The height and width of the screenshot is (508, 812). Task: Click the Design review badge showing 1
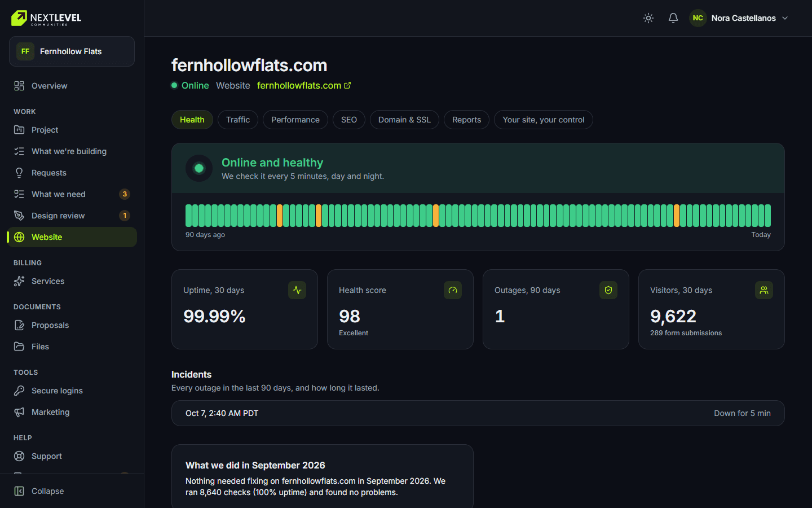coord(125,216)
